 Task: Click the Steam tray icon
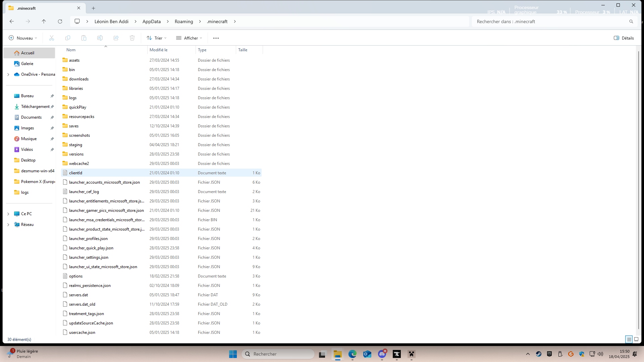539,354
